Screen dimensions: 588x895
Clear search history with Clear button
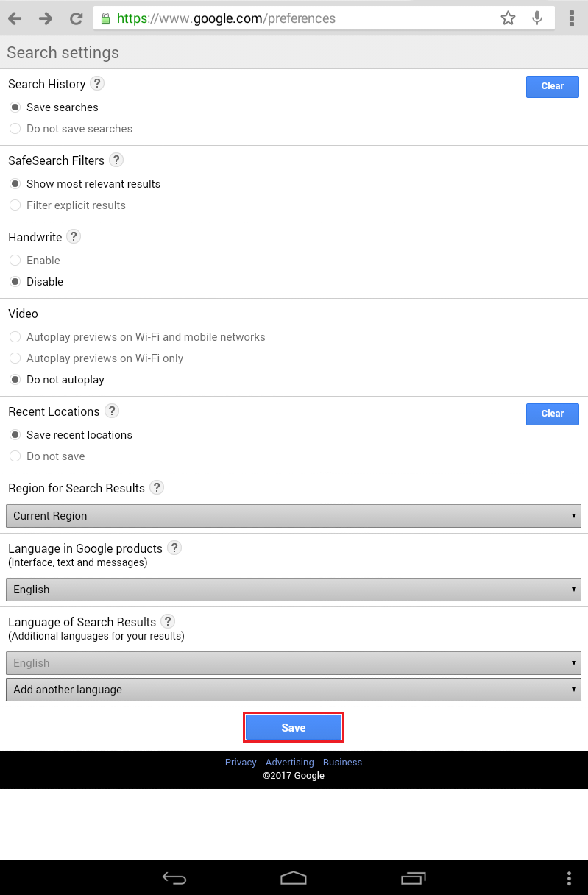552,86
